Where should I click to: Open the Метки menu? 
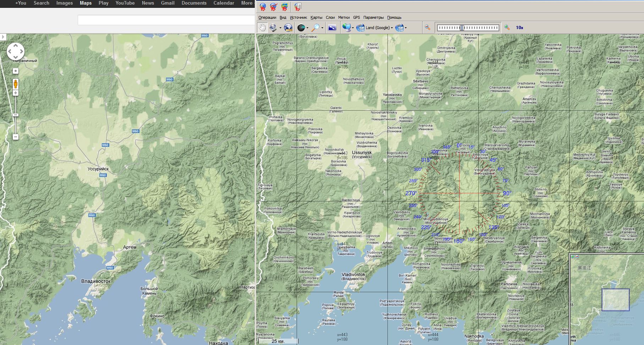[x=343, y=17]
